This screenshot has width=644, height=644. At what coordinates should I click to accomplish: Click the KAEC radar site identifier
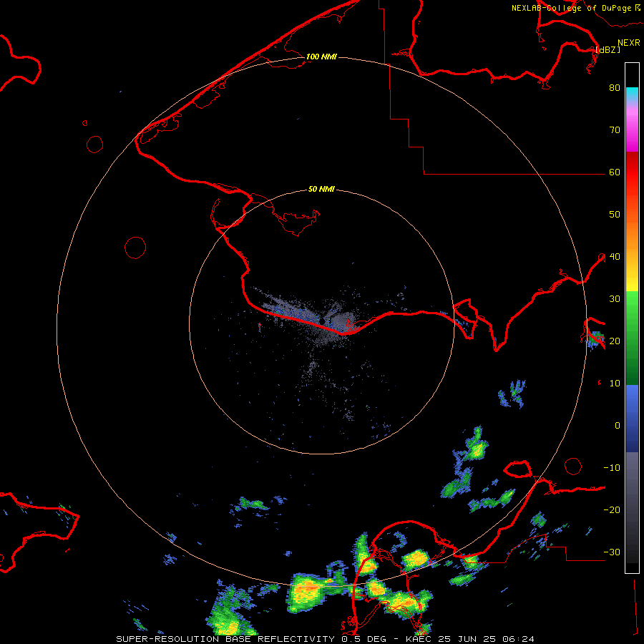419,639
